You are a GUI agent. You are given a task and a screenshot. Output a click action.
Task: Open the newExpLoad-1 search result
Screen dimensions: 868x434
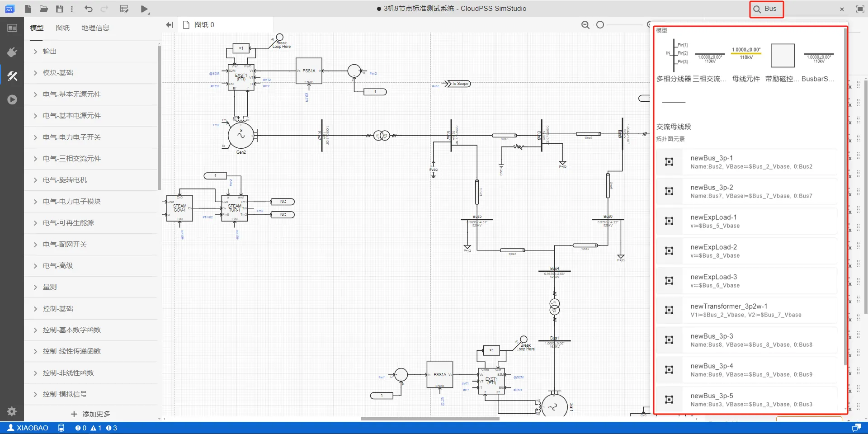click(x=747, y=221)
